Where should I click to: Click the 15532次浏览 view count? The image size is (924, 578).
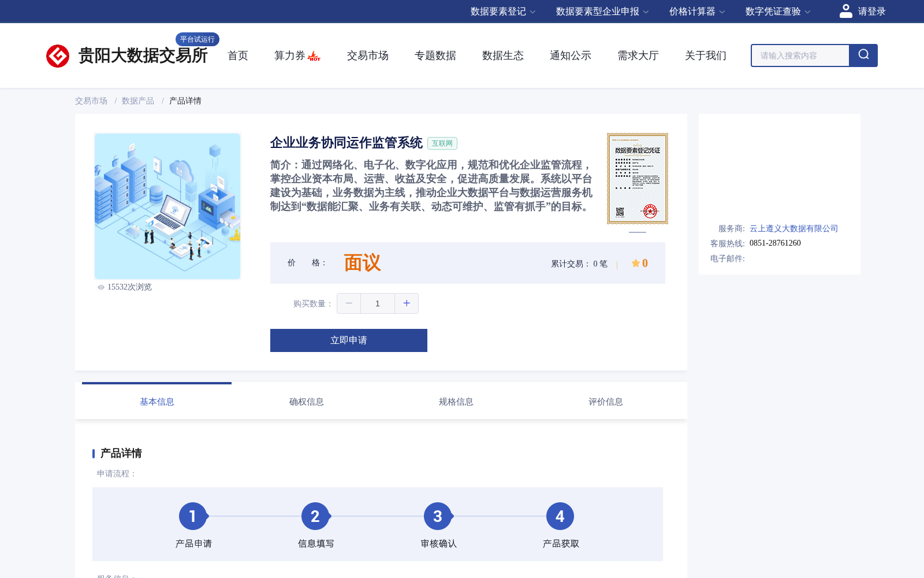point(129,287)
